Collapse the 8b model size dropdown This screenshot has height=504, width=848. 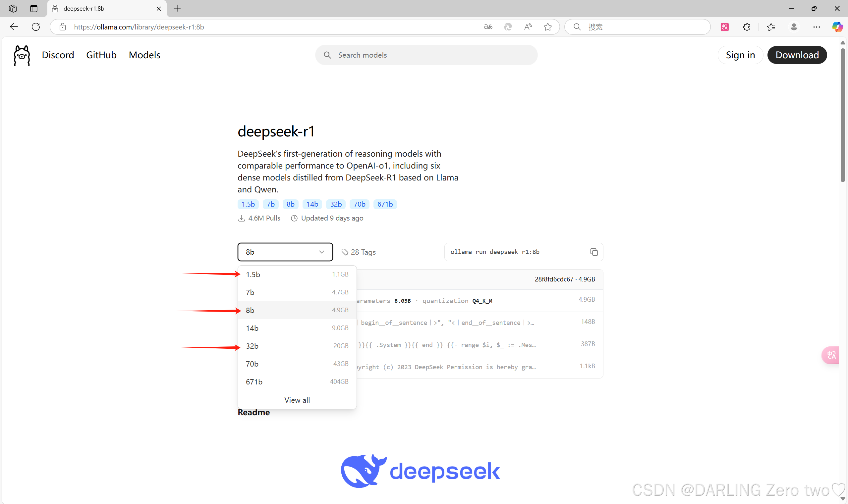[x=285, y=252]
